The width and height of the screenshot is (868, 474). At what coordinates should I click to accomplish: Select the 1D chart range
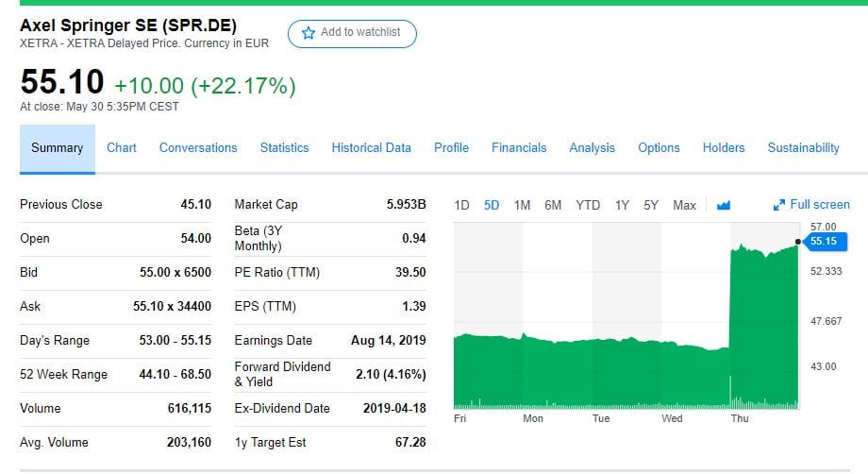coord(461,206)
